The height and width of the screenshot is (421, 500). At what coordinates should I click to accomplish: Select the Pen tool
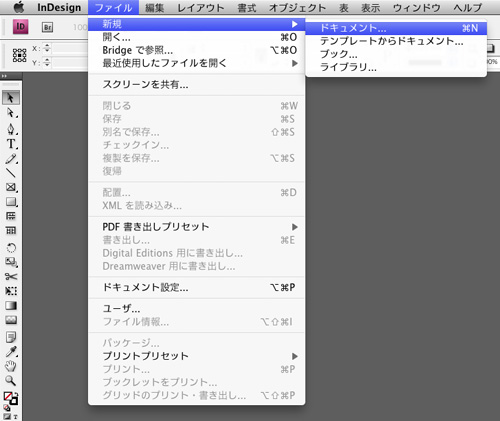tap(11, 129)
